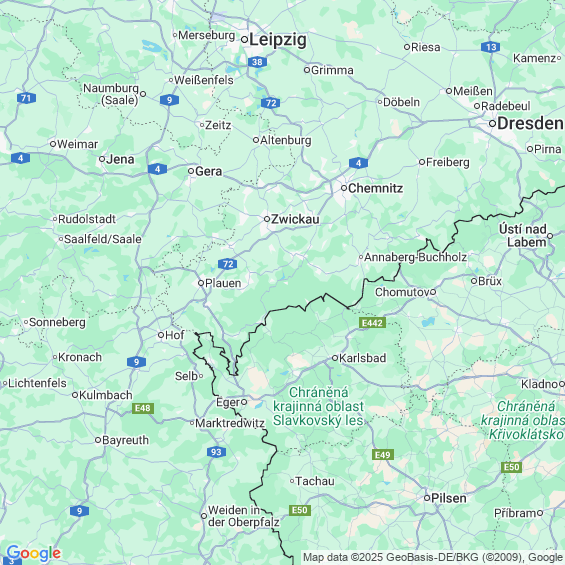The height and width of the screenshot is (565, 565).
Task: Click the A 93 highway shield
Action: click(x=217, y=452)
